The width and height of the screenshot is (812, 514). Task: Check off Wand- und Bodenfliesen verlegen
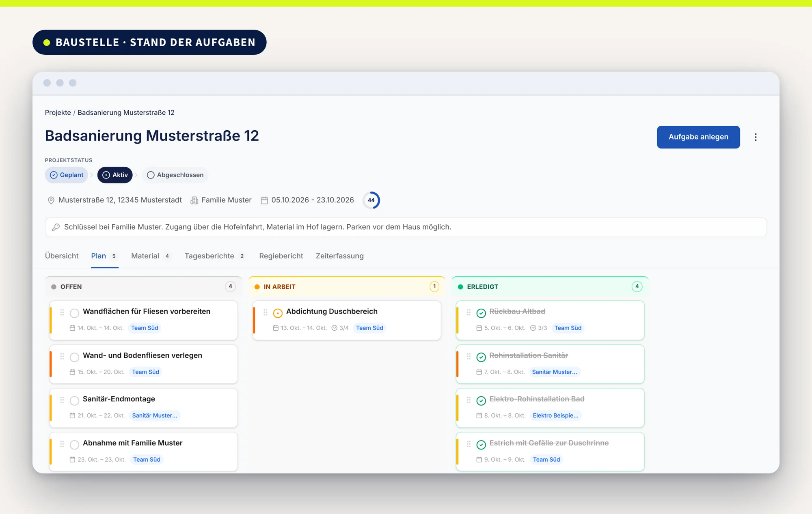pyautogui.click(x=75, y=357)
